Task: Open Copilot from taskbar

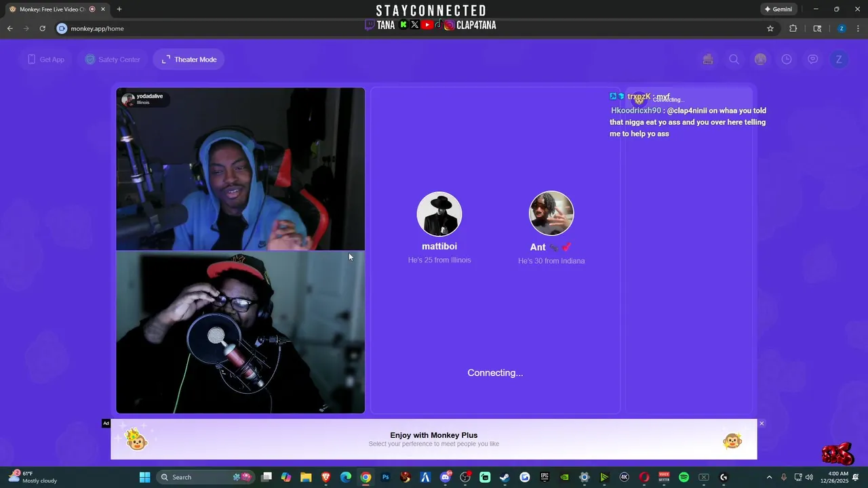Action: click(286, 477)
